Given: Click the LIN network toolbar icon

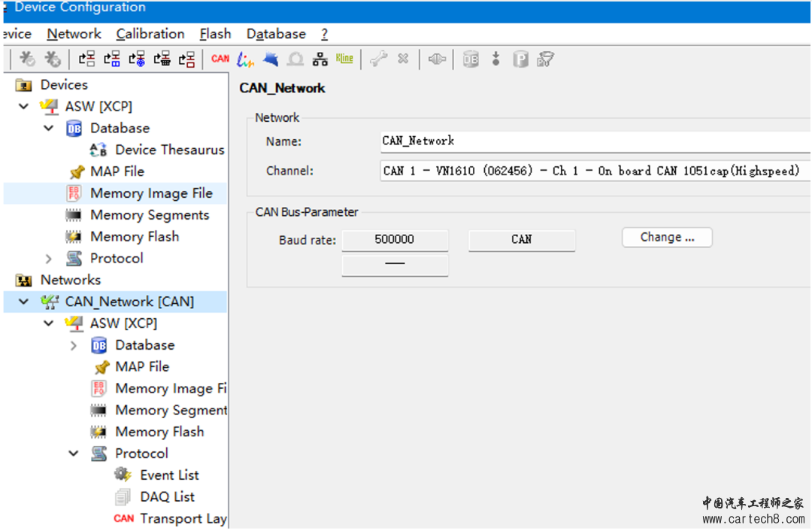Looking at the screenshot, I should coord(245,59).
